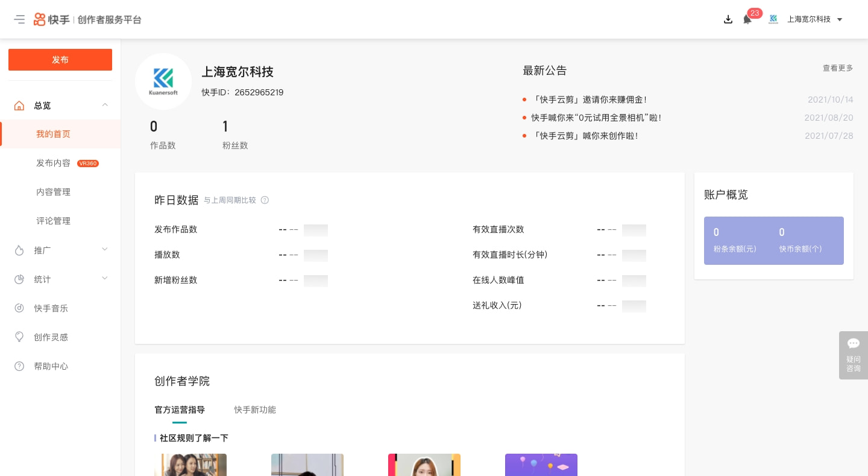Expand the 统计 section chevron

click(105, 278)
